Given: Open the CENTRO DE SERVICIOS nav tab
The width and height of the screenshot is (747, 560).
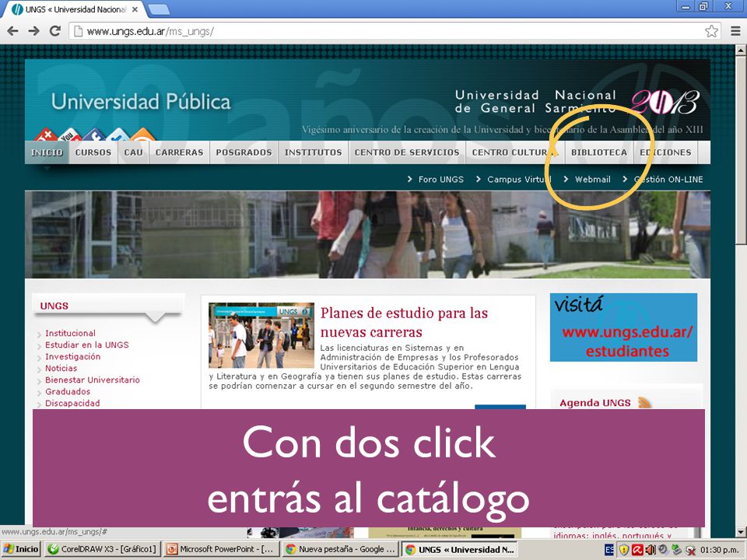Looking at the screenshot, I should (407, 152).
